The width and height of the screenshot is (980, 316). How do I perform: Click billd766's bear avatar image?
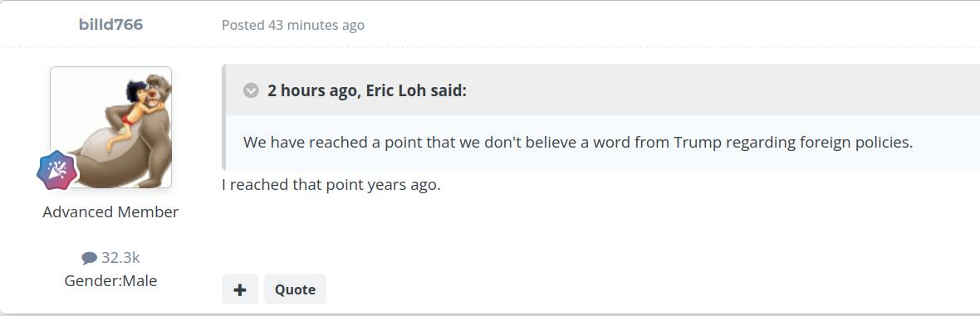pos(110,128)
